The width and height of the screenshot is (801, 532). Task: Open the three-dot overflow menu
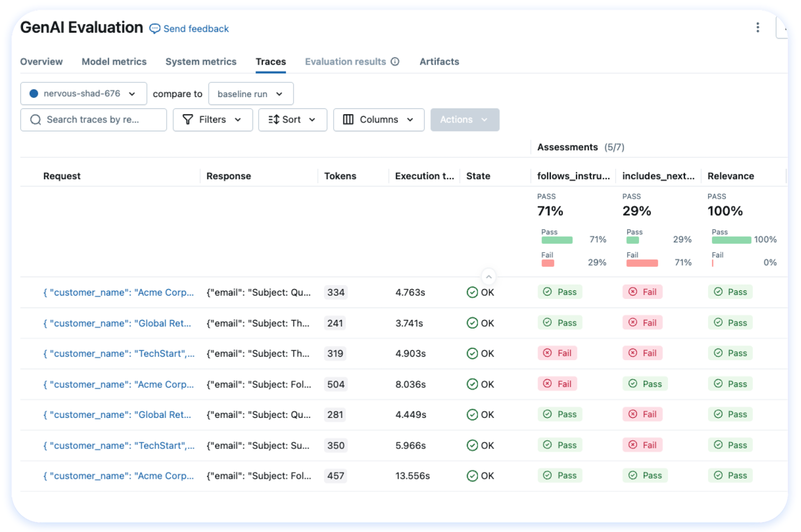click(758, 27)
